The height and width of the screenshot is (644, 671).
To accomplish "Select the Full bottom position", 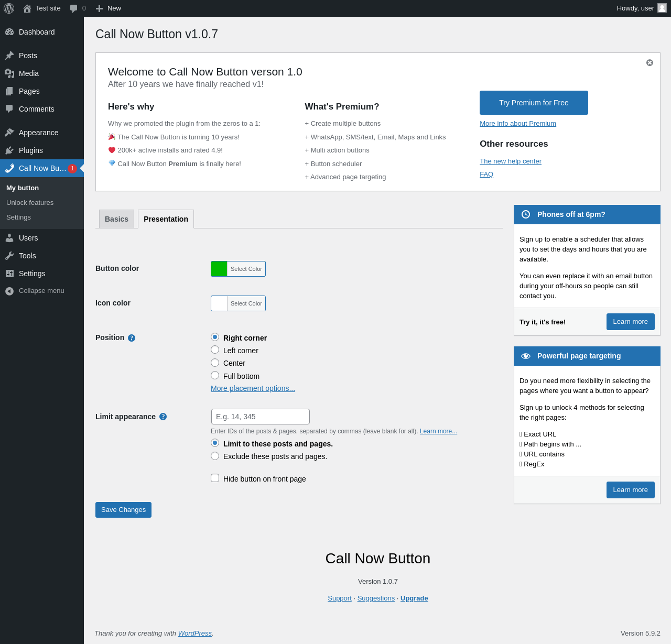I will 215,375.
